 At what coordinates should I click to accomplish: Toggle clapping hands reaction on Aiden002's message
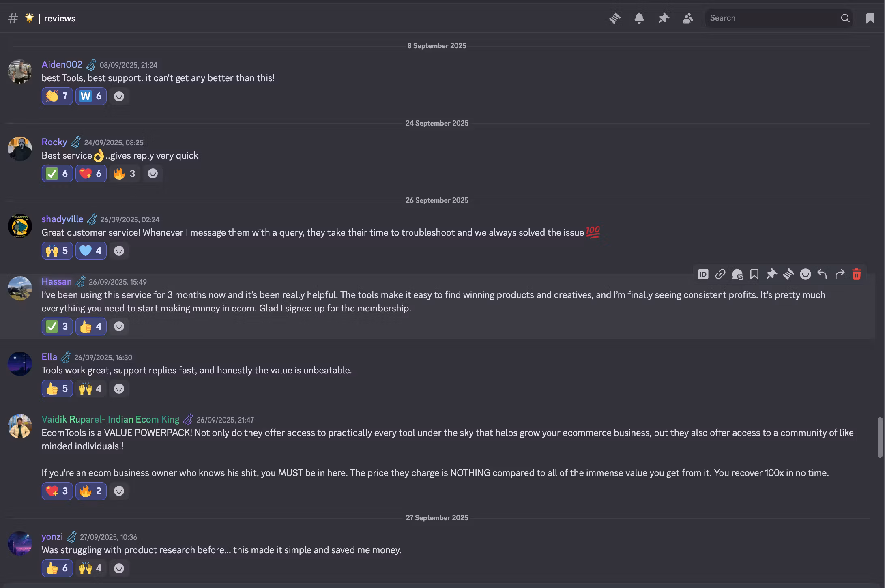tap(57, 96)
